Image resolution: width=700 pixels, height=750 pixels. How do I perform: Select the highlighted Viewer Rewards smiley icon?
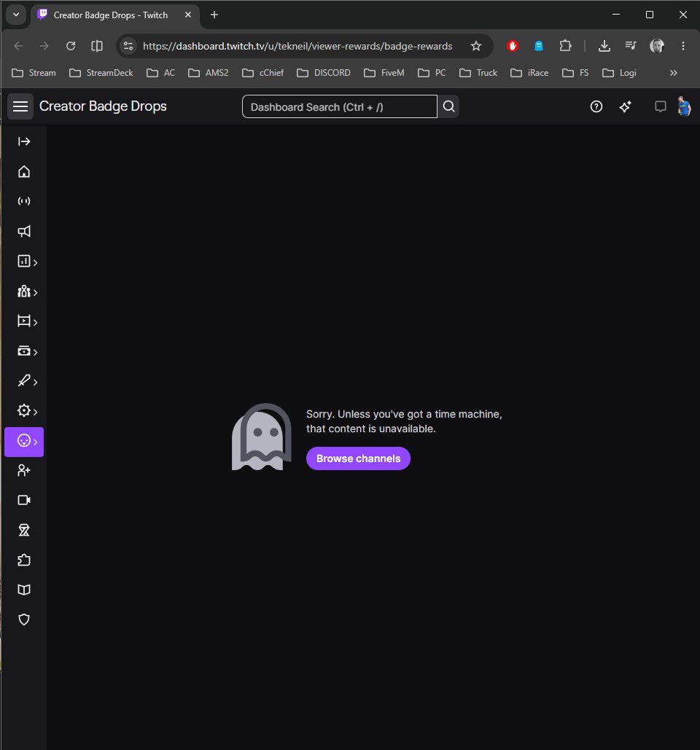tap(23, 440)
